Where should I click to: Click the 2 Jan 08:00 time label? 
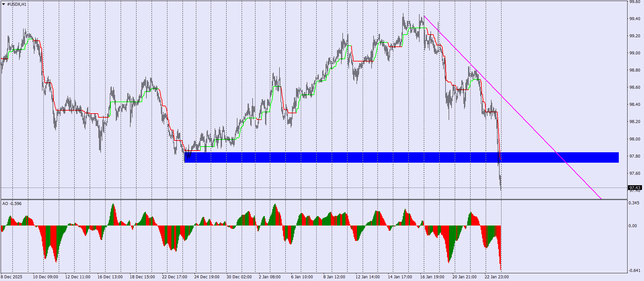[270, 277]
